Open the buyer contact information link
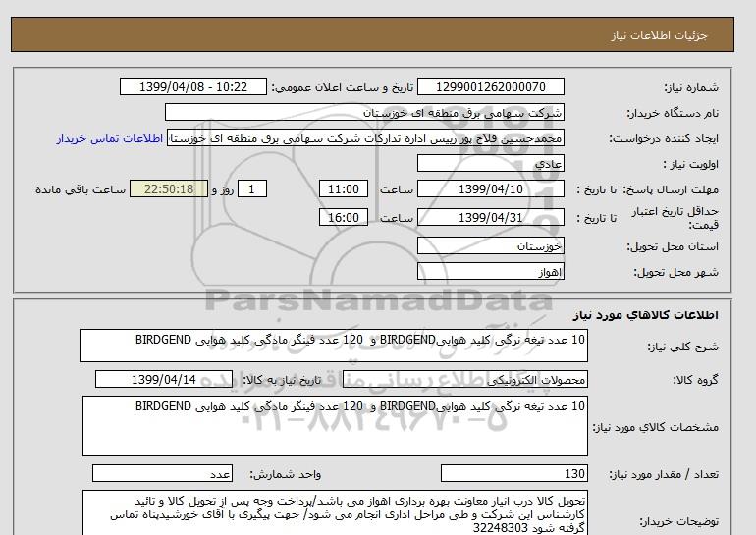 point(109,138)
